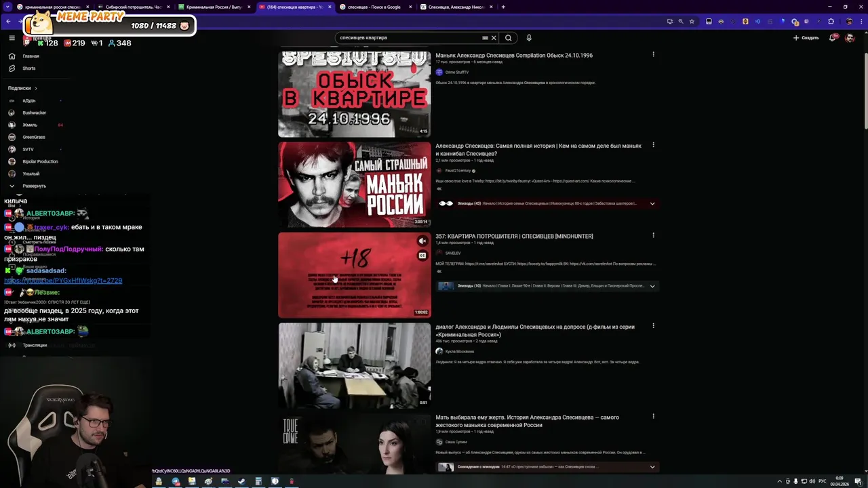Open the YouTube account avatar menu
The width and height of the screenshot is (868, 488).
[850, 38]
